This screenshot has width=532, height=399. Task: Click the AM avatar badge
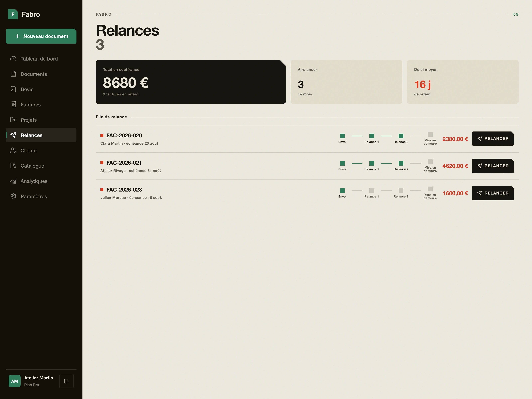15,381
